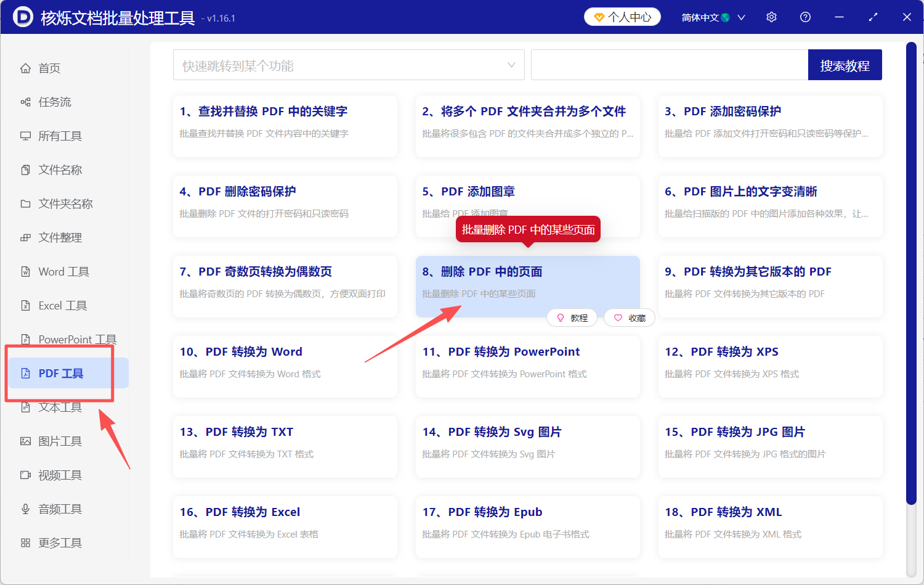Open 个人中心 from the title bar
This screenshot has height=585, width=924.
(x=622, y=17)
